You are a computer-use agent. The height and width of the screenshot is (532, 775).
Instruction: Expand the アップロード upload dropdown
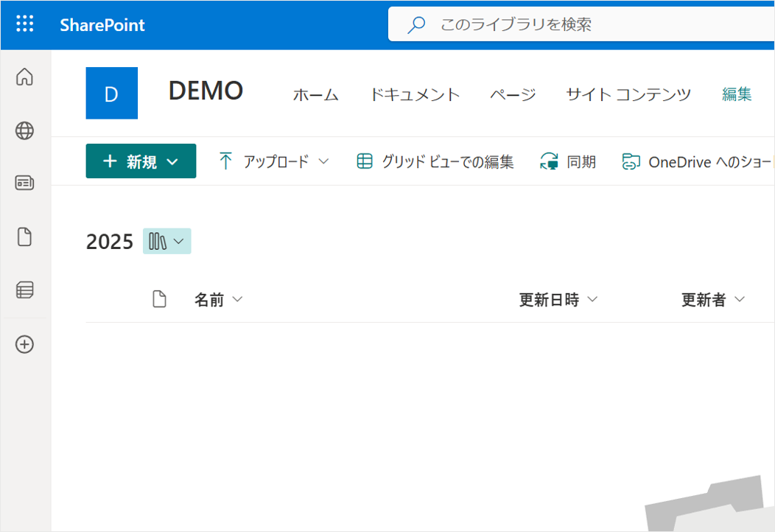274,161
